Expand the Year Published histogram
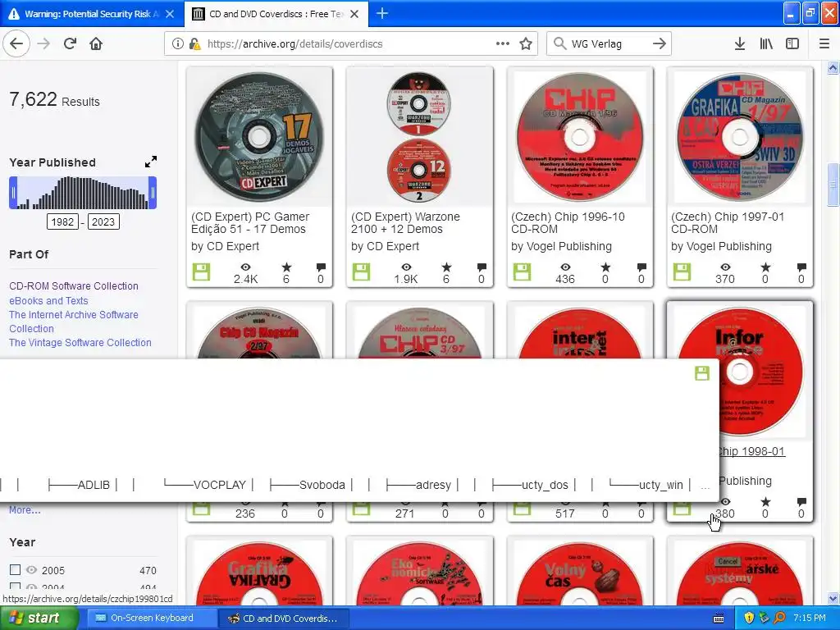Screen dimensions: 840x630 click(x=151, y=162)
